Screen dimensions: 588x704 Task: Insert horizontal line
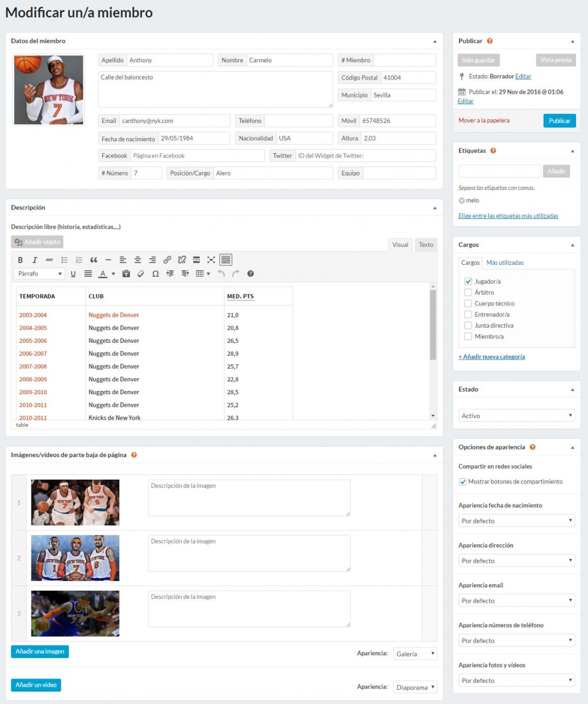108,260
